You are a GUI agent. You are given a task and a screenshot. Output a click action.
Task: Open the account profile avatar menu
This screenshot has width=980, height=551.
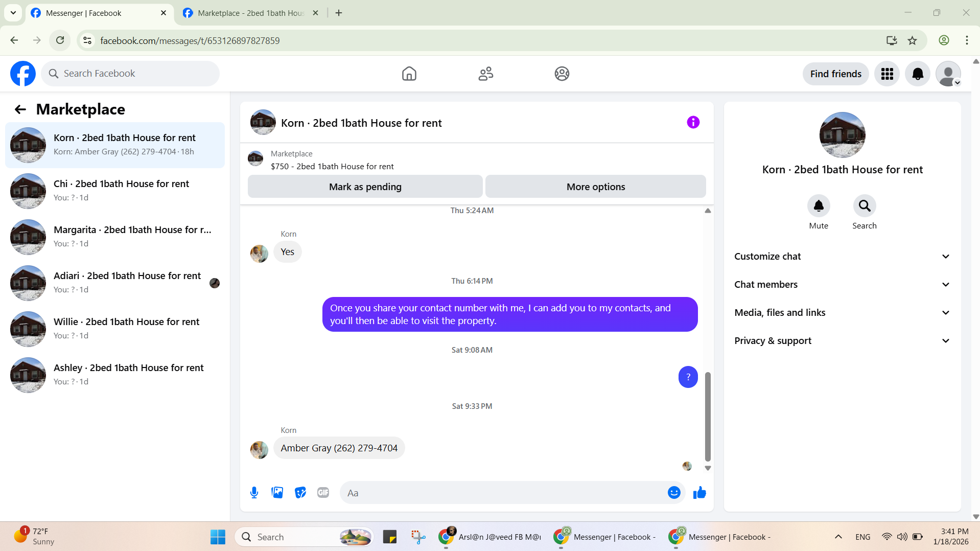(x=948, y=74)
